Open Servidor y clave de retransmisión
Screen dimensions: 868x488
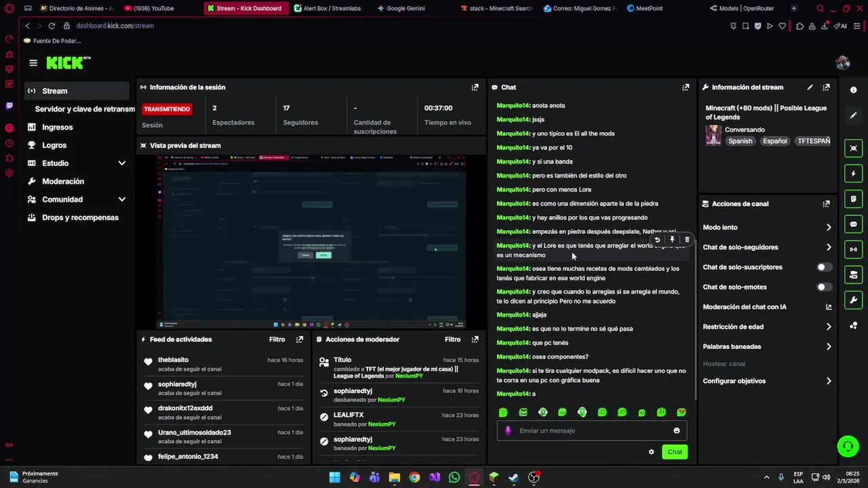pos(85,109)
